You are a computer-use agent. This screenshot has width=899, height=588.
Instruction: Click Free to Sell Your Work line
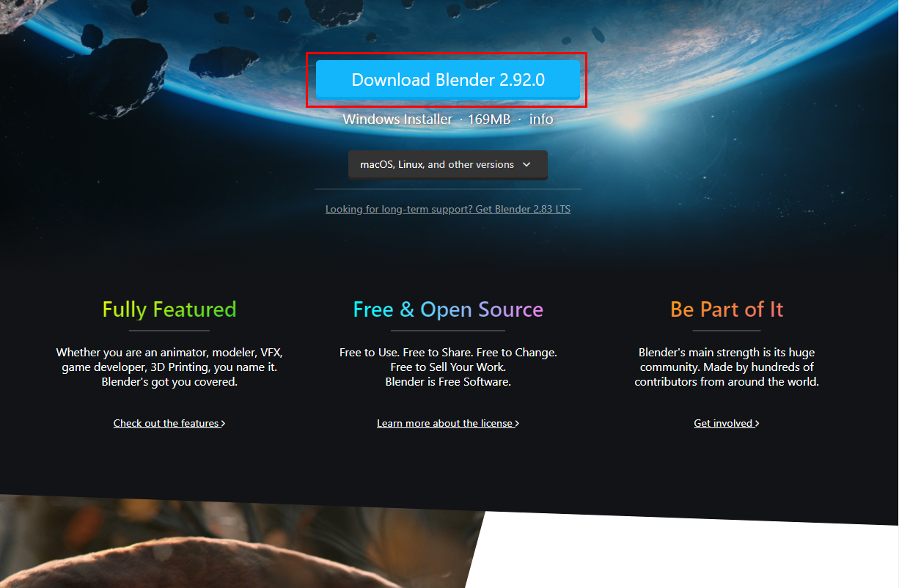448,367
